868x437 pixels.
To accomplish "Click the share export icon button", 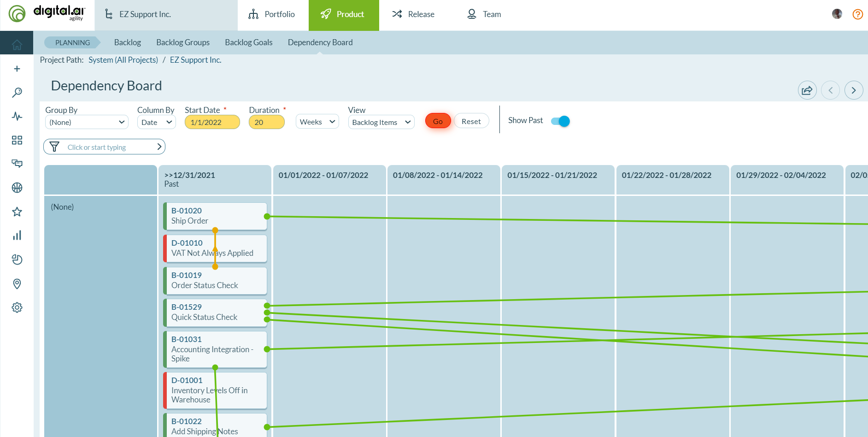I will 807,90.
